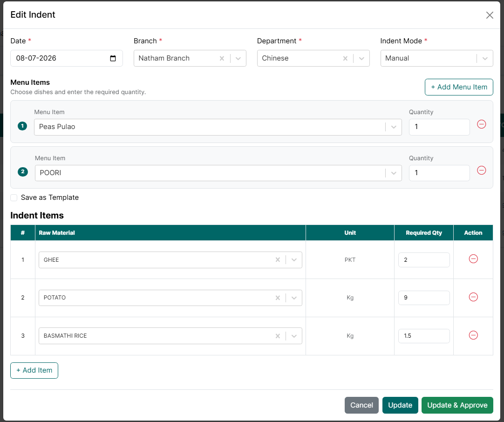Cancel editing the indent

click(x=361, y=405)
